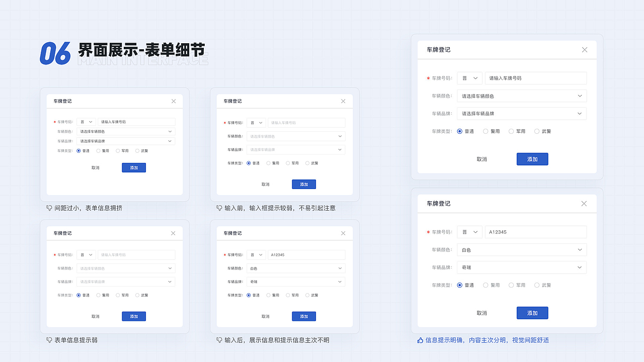The image size is (644, 362).
Task: Focus 请输入车牌号码 field in large empty dialog
Action: coord(536,78)
